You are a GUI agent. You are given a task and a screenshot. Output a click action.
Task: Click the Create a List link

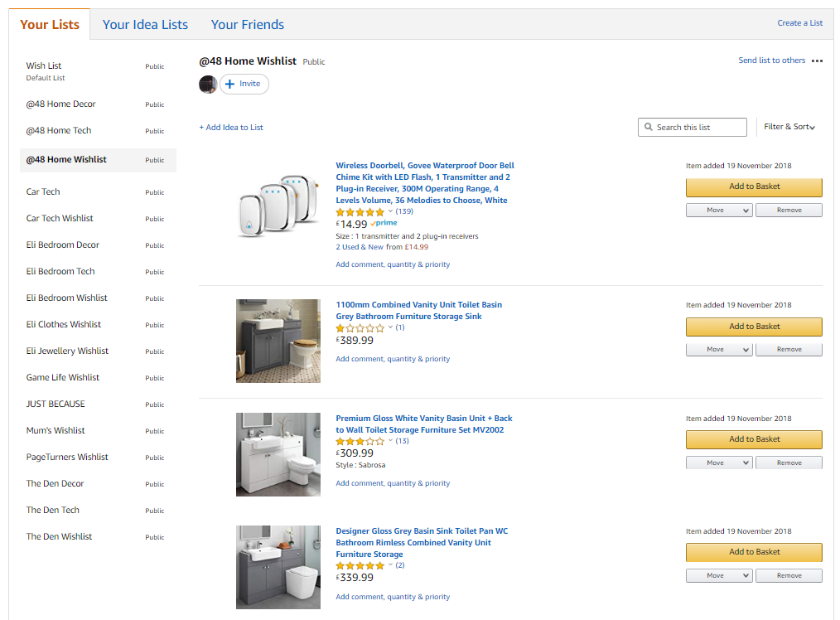[799, 23]
